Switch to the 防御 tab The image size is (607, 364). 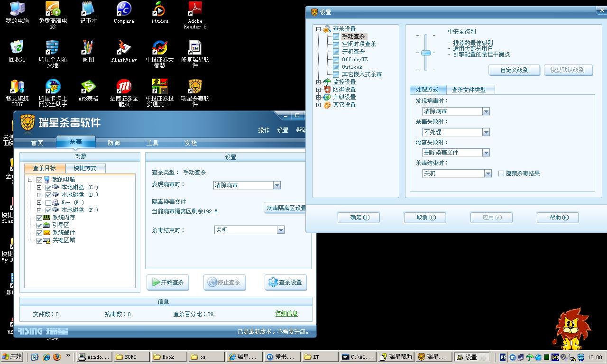pyautogui.click(x=114, y=143)
